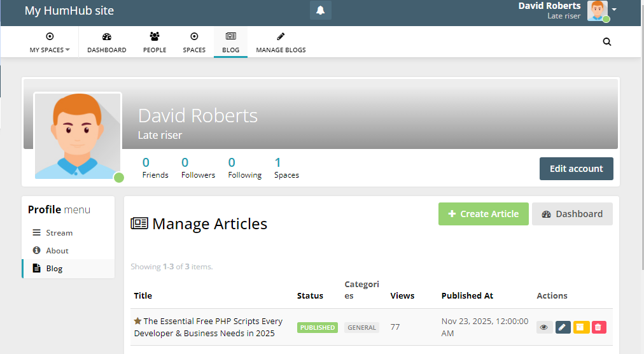Open Dashboard from top navigation
The height and width of the screenshot is (354, 644).
click(106, 43)
